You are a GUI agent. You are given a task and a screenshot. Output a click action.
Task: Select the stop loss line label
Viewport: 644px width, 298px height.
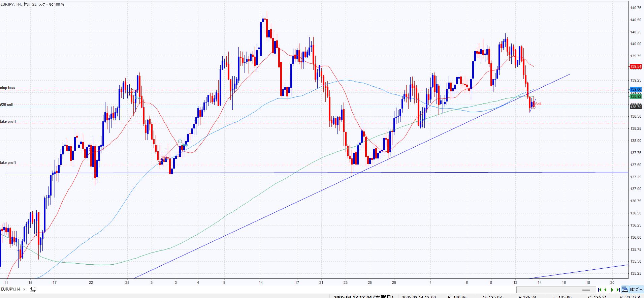pyautogui.click(x=7, y=88)
